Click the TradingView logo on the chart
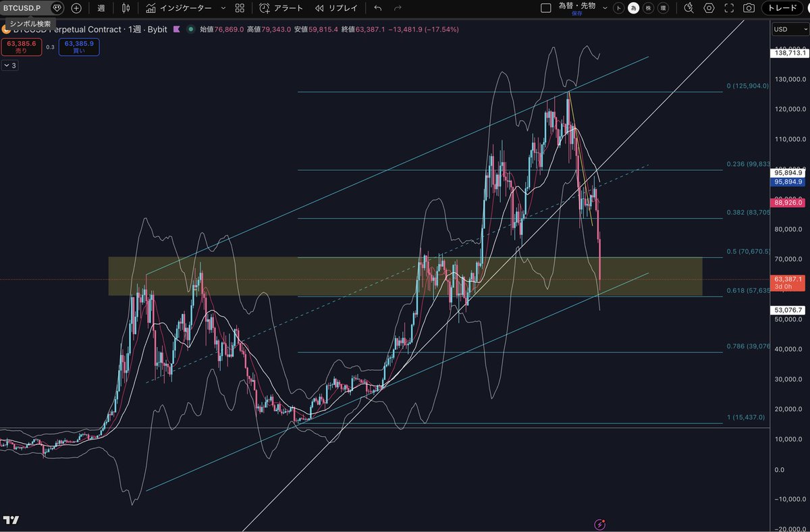The width and height of the screenshot is (810, 532). tap(11, 520)
